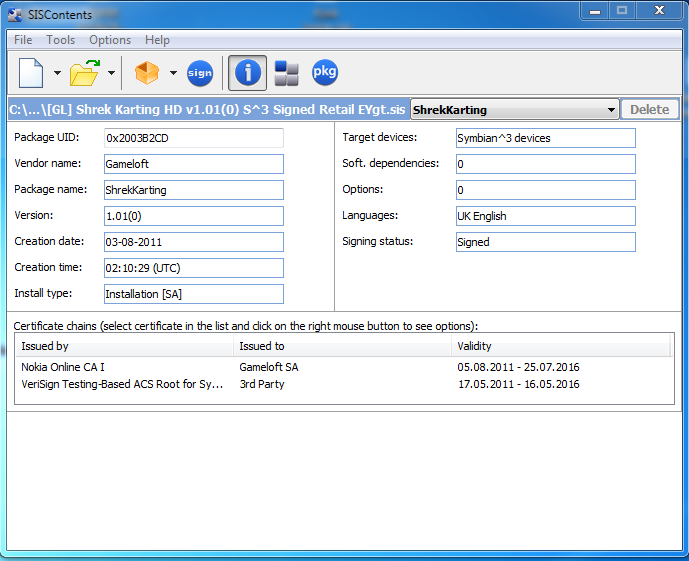Screen dimensions: 689x561
Task: Click the Package name field
Action: point(194,190)
